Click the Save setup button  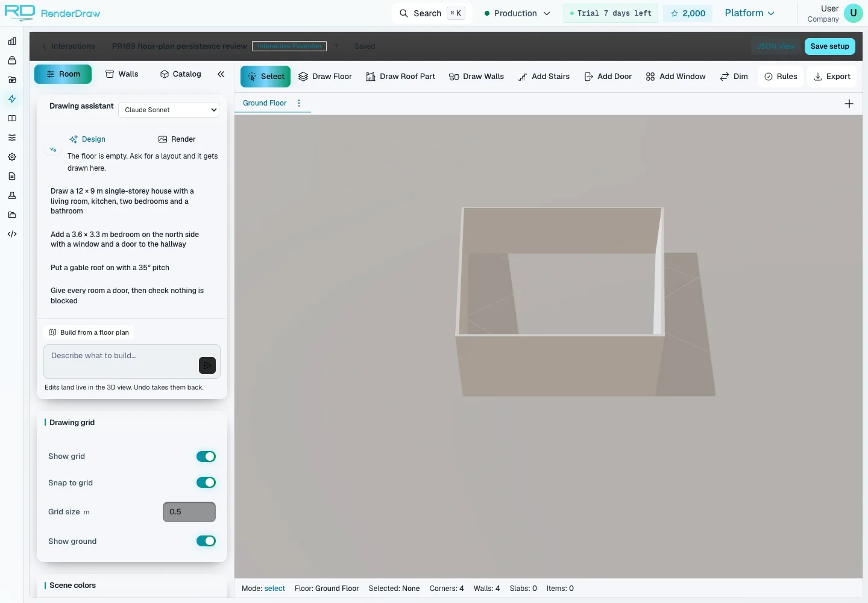830,46
